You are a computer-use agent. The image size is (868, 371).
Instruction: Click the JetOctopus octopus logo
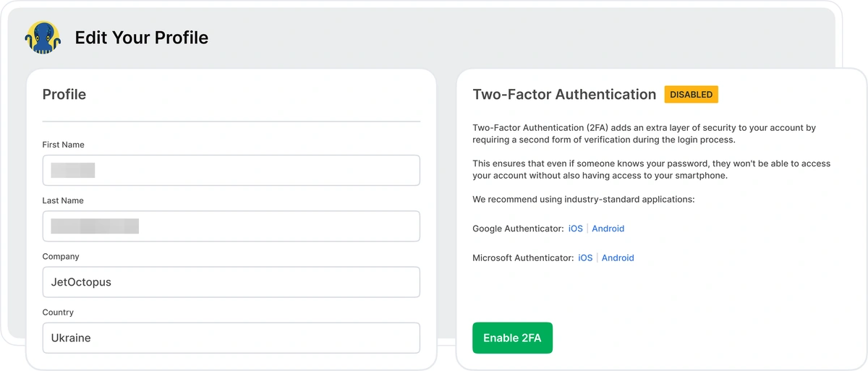click(x=43, y=38)
